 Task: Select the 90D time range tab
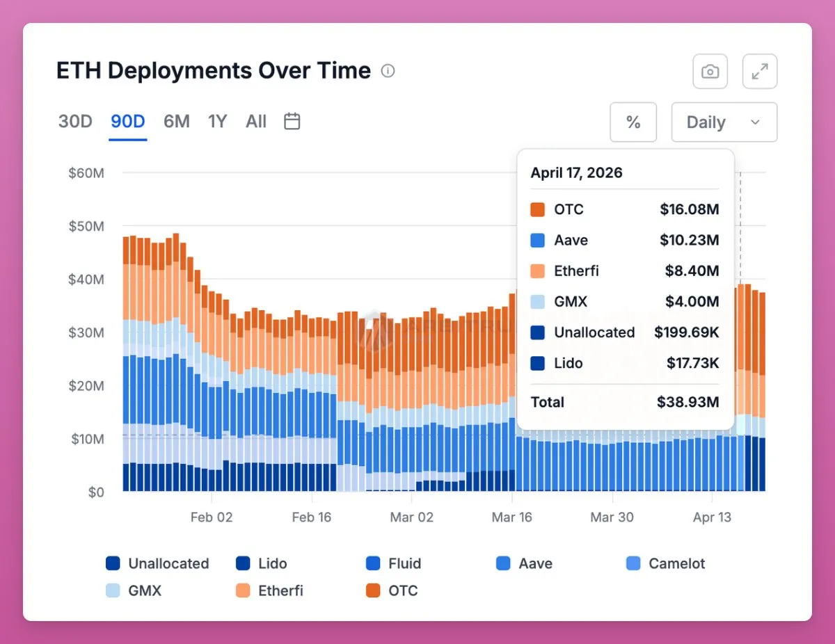click(128, 122)
